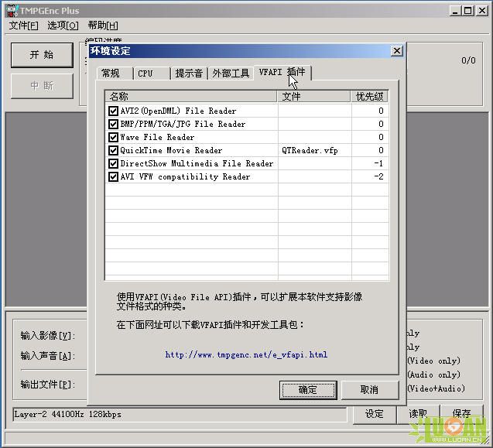Select the BMP/PPM/TGA/JPG File Reader row text
This screenshot has height=448, width=493.
(x=183, y=124)
